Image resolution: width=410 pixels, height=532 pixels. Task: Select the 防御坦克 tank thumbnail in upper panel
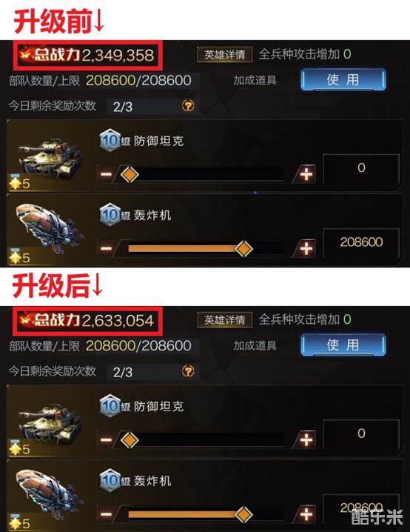tap(49, 158)
